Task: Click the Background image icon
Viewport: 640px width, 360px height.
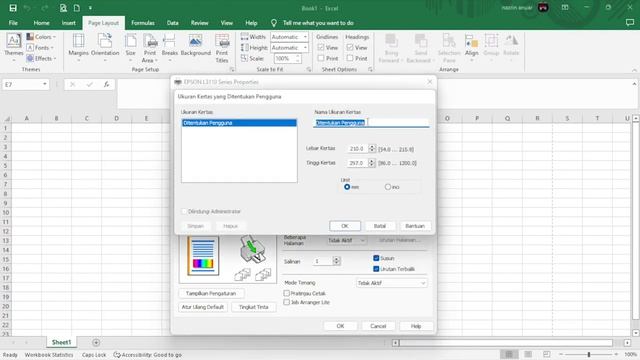Action: click(x=196, y=41)
